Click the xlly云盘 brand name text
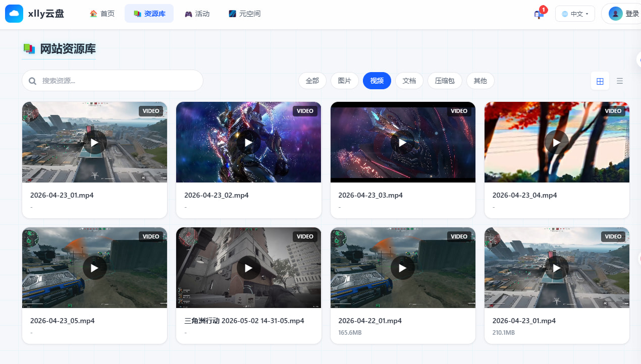This screenshot has height=364, width=641. [x=46, y=14]
